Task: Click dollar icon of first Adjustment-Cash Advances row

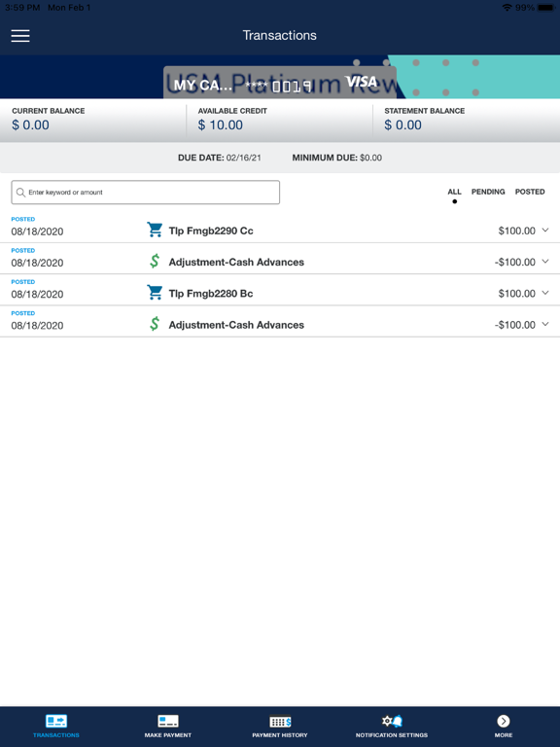Action: coord(155,261)
